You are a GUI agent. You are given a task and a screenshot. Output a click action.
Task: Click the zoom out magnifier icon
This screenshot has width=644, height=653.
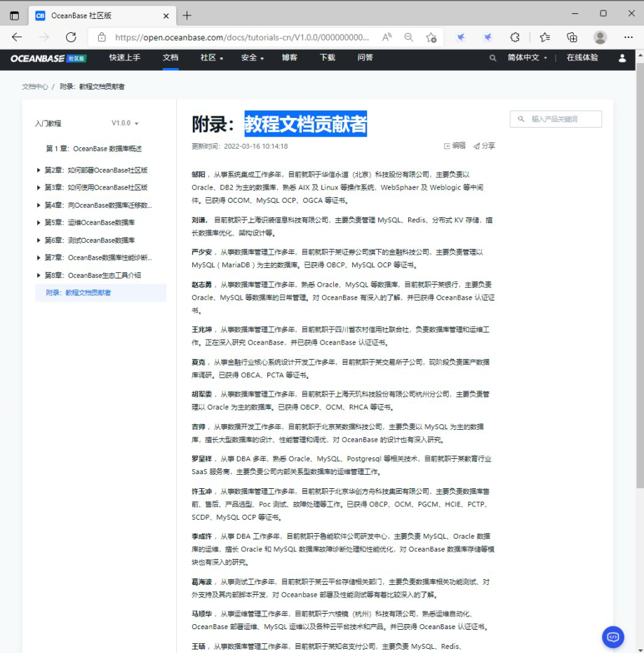pos(409,37)
